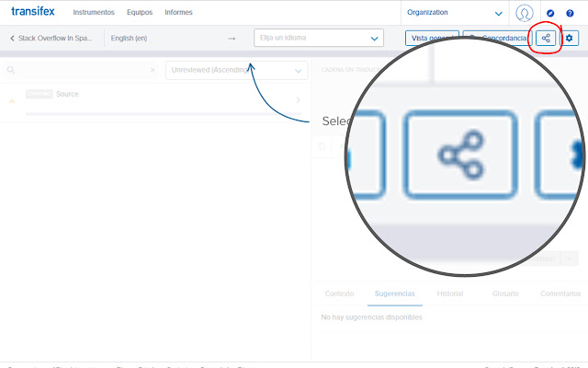Open the Equipos menu
Viewport: 588px width, 368px height.
(x=140, y=12)
